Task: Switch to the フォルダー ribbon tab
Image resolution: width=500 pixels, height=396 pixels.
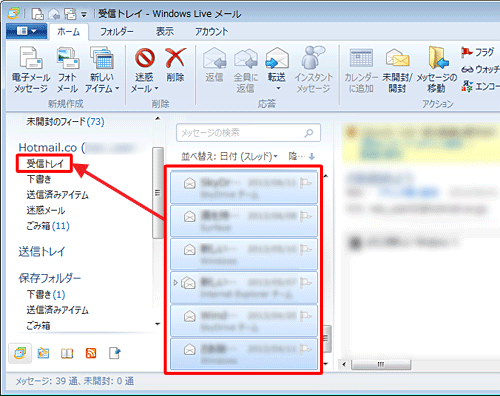Action: pyautogui.click(x=117, y=32)
